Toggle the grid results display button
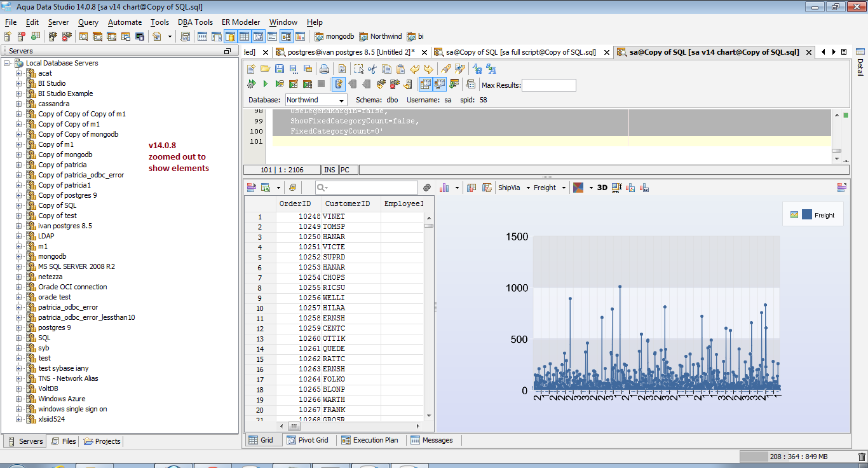 coord(426,84)
